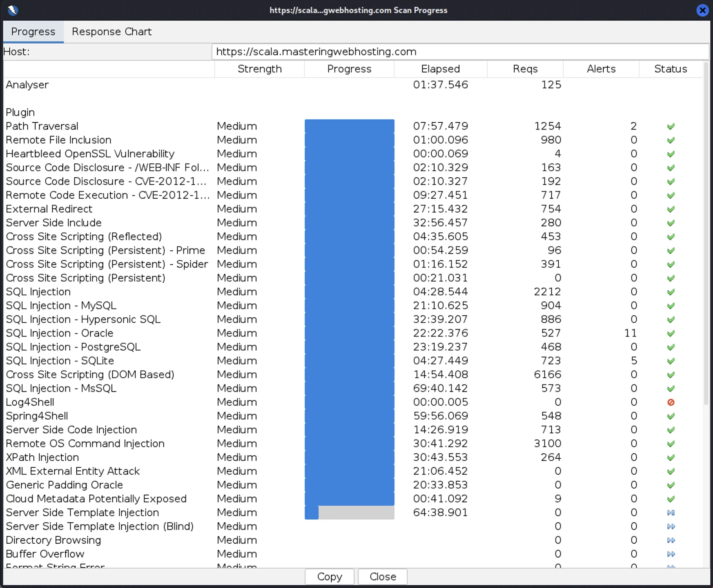Image resolution: width=713 pixels, height=588 pixels.
Task: Switch to the Response Chart tab
Action: coord(111,32)
